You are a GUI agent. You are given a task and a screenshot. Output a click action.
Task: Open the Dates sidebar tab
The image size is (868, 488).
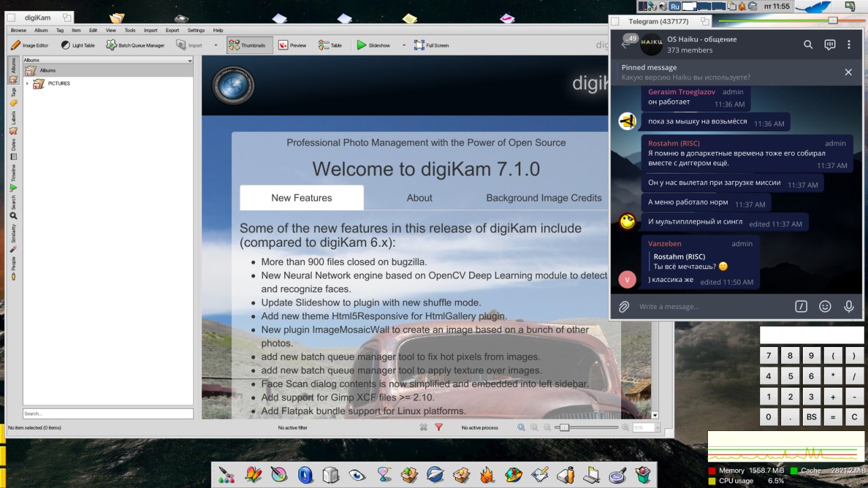pos(13,149)
